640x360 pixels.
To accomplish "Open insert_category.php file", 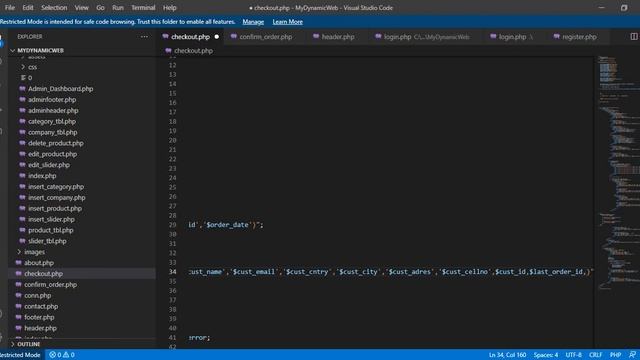I will tap(56, 187).
